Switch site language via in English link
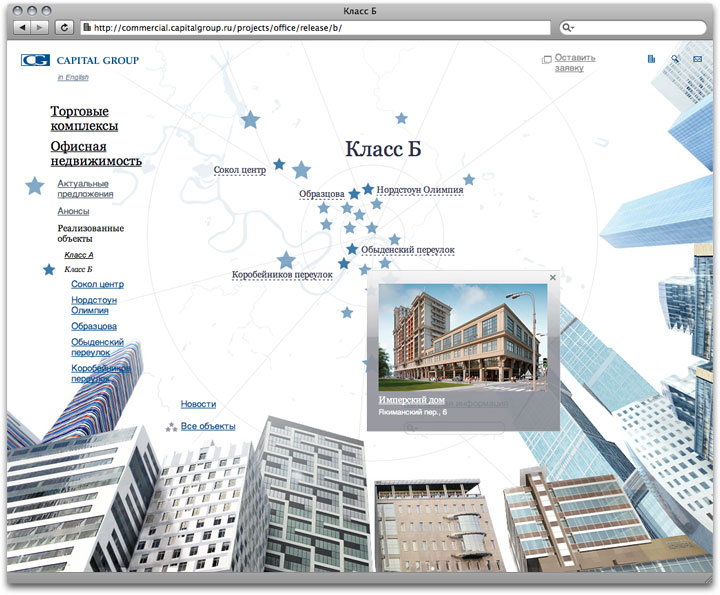The image size is (720, 595). point(73,77)
